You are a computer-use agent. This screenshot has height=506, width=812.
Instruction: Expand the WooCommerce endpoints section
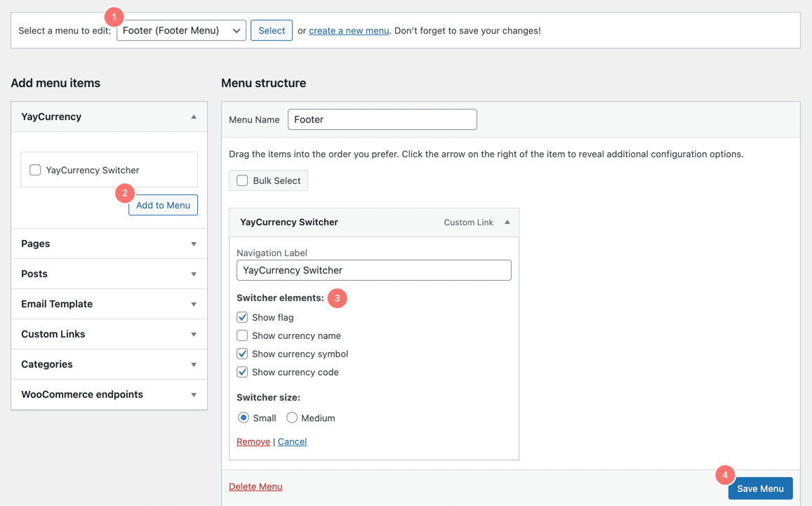point(194,395)
